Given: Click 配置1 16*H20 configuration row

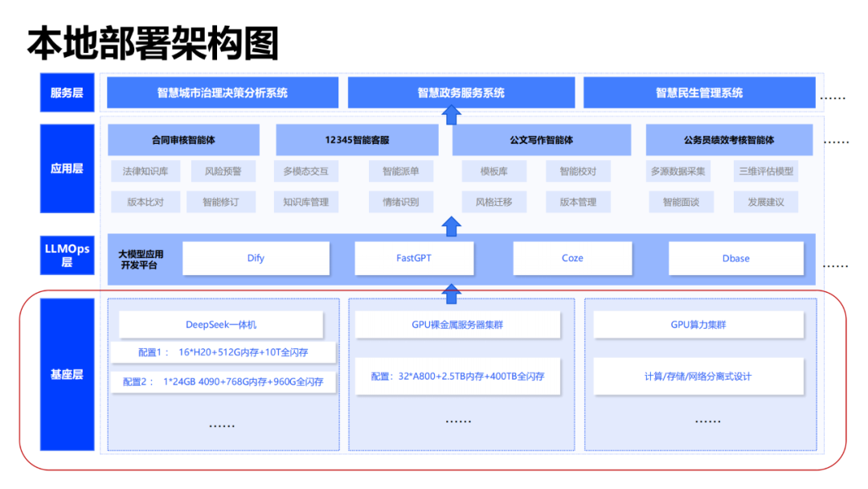Looking at the screenshot, I should (223, 352).
